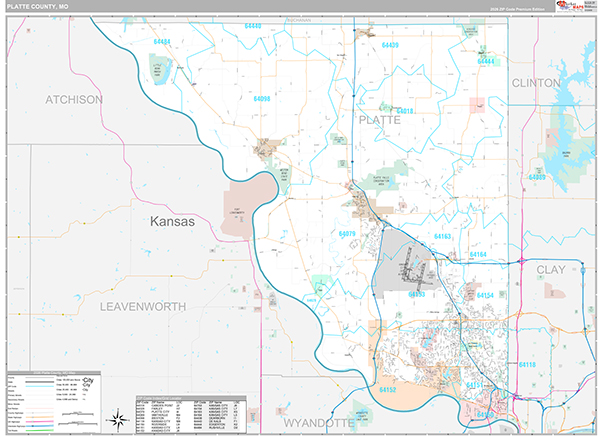
Task: Select the CLAY county label
Action: 551,269
